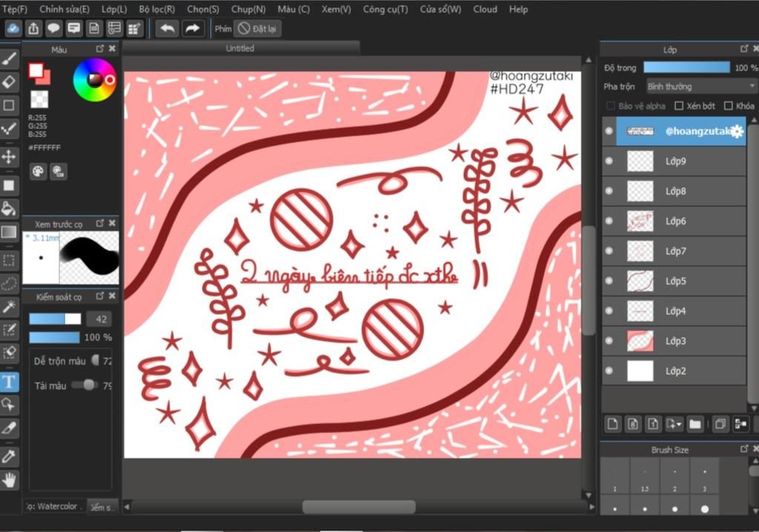This screenshot has height=532, width=759.
Task: Pop out the Xem trước cọ panel
Action: tap(100, 223)
